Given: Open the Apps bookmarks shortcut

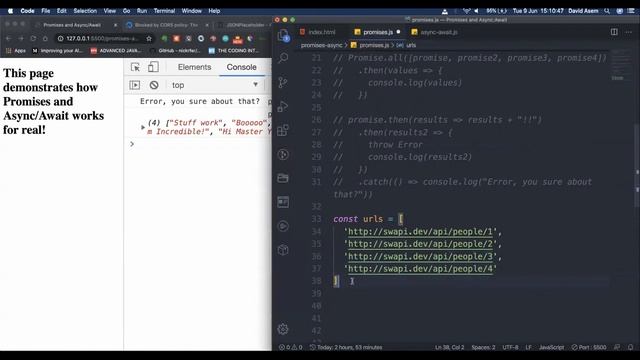Looking at the screenshot, I should [x=16, y=51].
